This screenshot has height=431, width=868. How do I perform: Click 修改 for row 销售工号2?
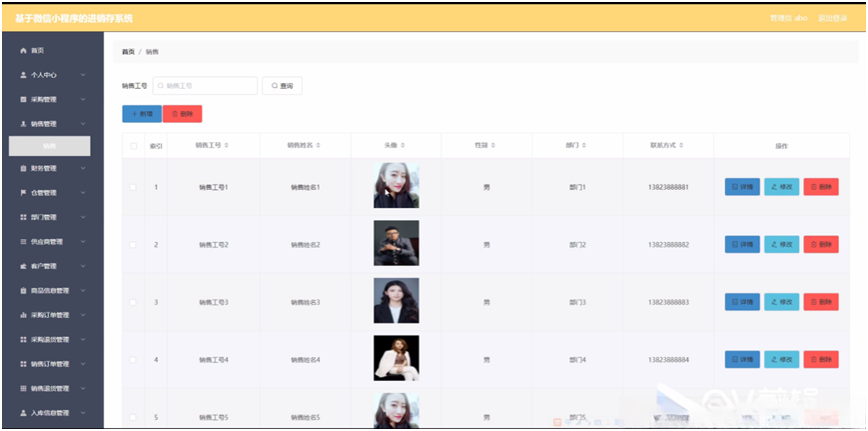[782, 244]
